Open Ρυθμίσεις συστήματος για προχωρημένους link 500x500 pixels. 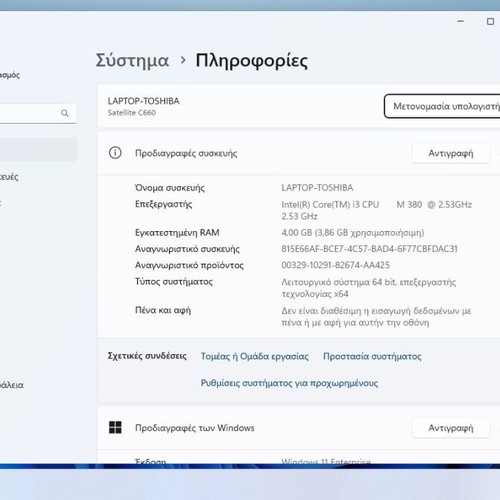(x=289, y=383)
